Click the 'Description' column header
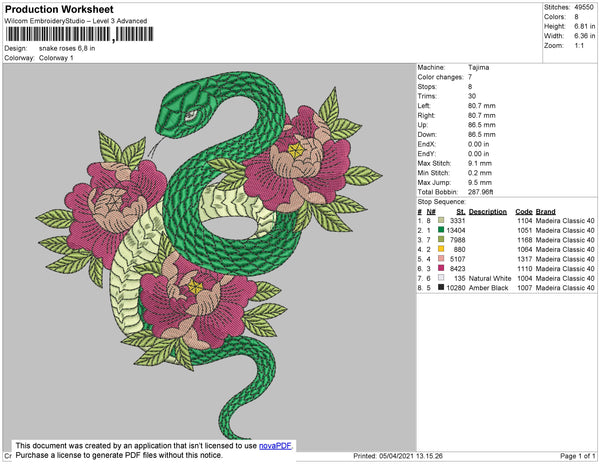The image size is (600, 464). click(x=488, y=212)
